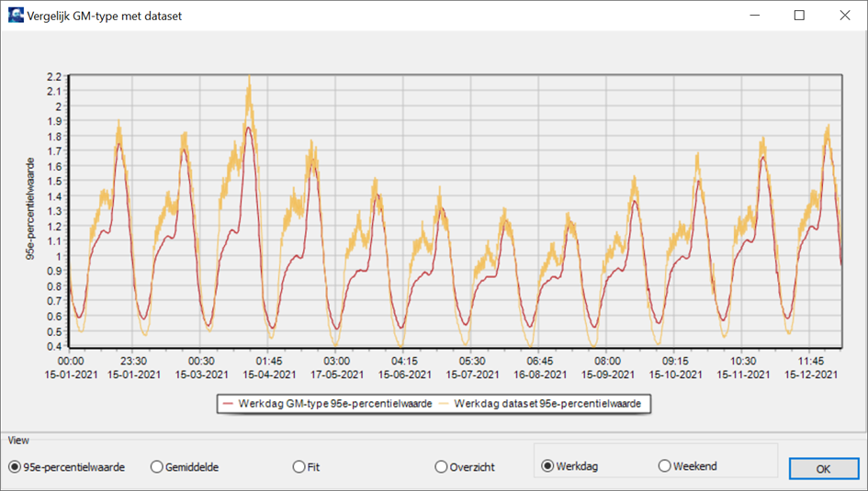Close the dialog with the X button

[x=844, y=16]
